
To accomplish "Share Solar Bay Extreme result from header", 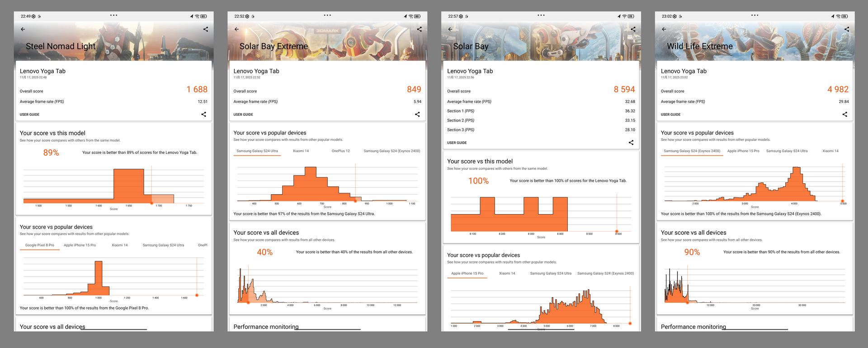I will click(x=419, y=29).
